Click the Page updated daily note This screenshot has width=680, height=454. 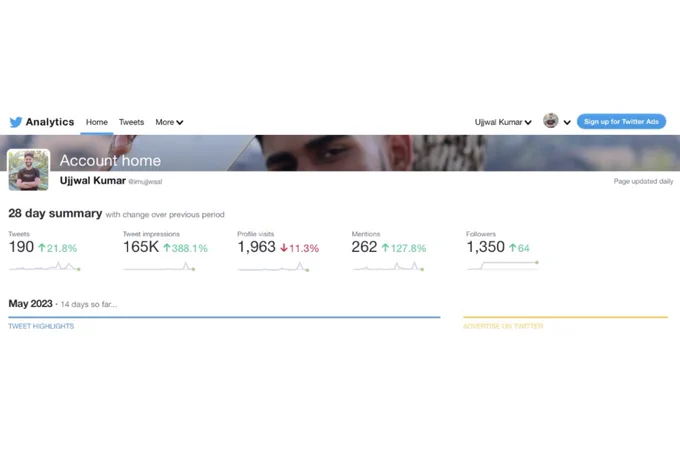[x=643, y=181]
